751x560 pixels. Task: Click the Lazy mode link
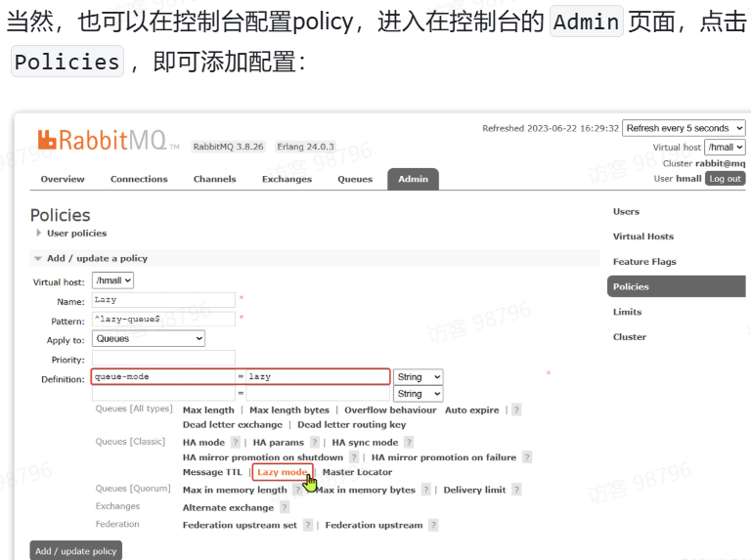[x=283, y=472]
